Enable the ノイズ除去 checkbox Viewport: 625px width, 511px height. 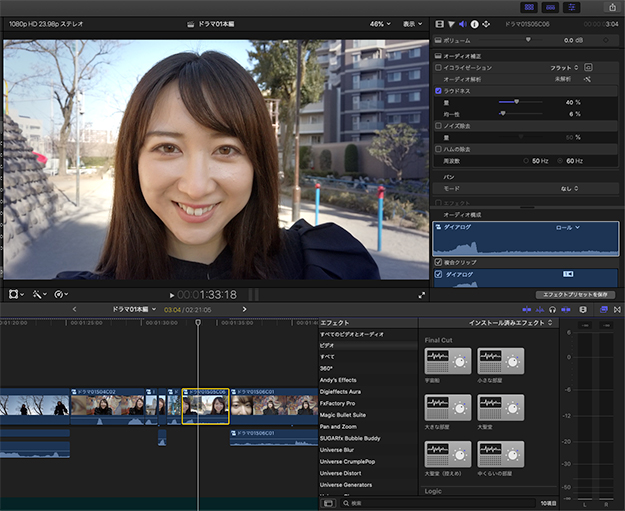pyautogui.click(x=438, y=126)
